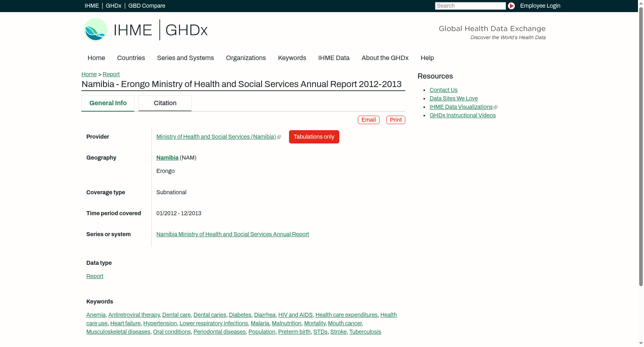Open Data Sites We Love link
644x347 pixels.
click(x=454, y=99)
